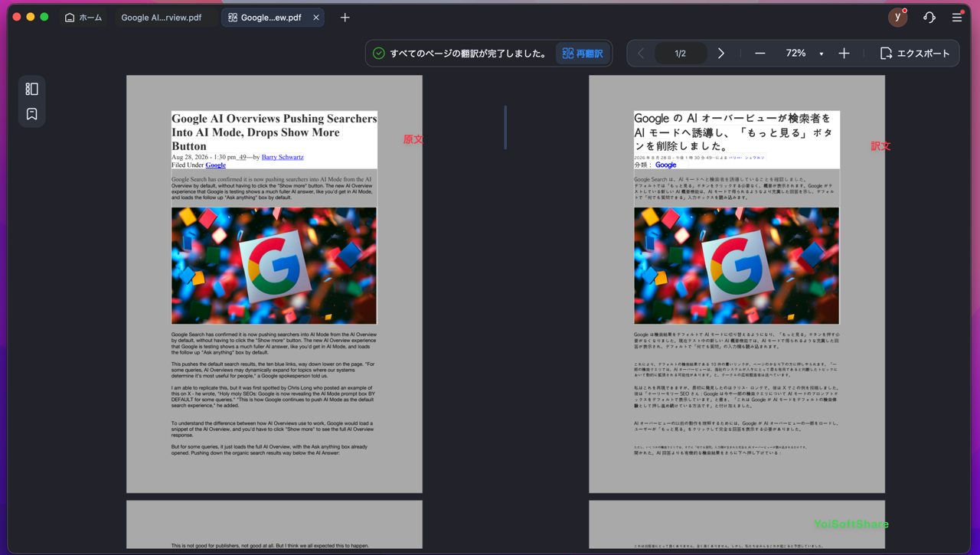Click the paragraph starting 'I am able to replicate this'
The height and width of the screenshot is (555, 980).
click(274, 397)
